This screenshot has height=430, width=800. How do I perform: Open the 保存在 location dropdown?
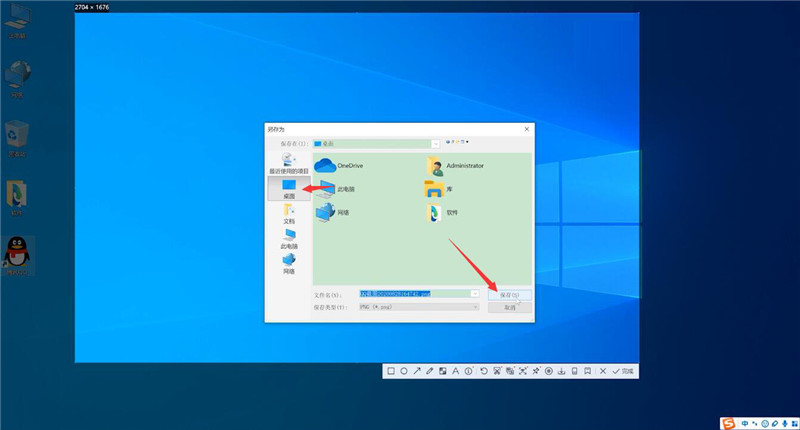[435, 144]
